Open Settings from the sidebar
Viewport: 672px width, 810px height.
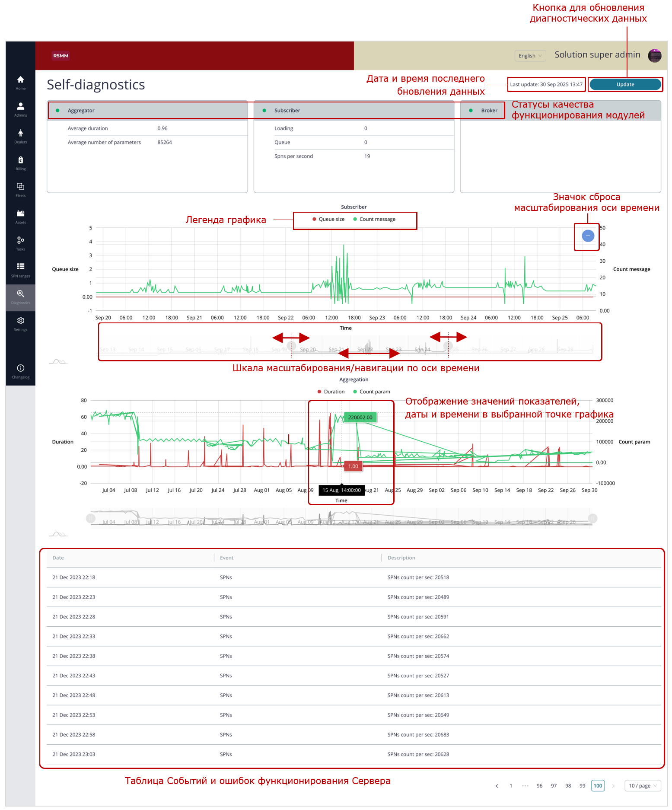[x=20, y=324]
